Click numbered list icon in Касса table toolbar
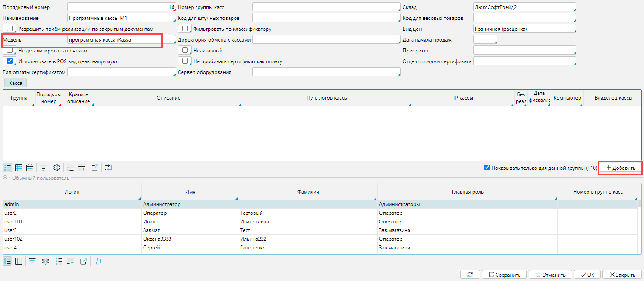 click(x=71, y=168)
